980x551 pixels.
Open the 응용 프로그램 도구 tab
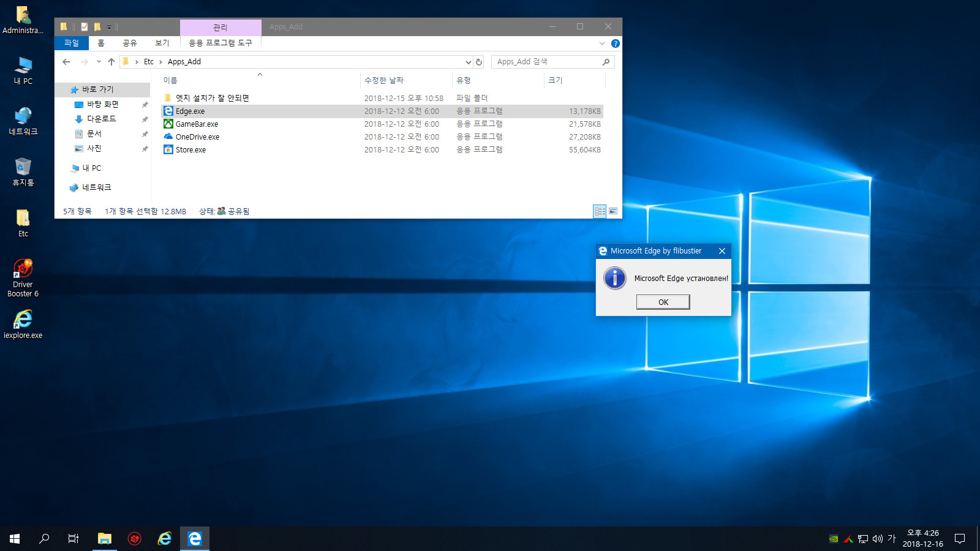(221, 43)
